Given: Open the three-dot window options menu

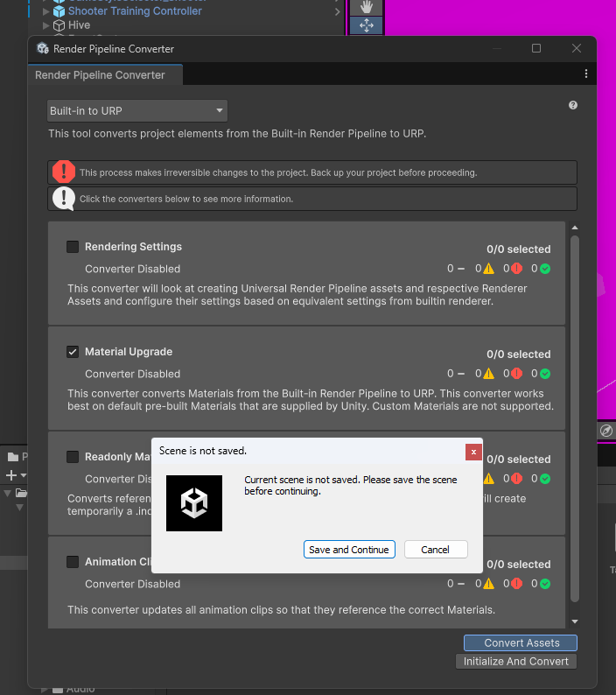Looking at the screenshot, I should pyautogui.click(x=586, y=74).
